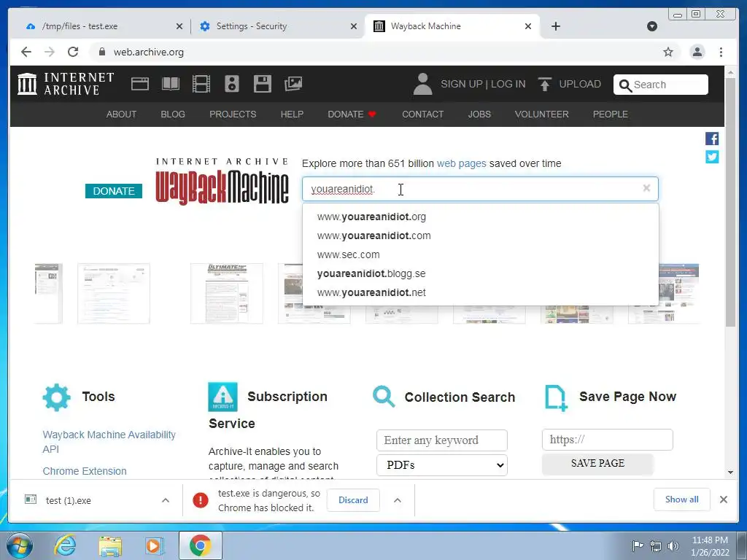Click the Wayback URL search field
Viewport: 747px width, 560px height.
pyautogui.click(x=480, y=189)
